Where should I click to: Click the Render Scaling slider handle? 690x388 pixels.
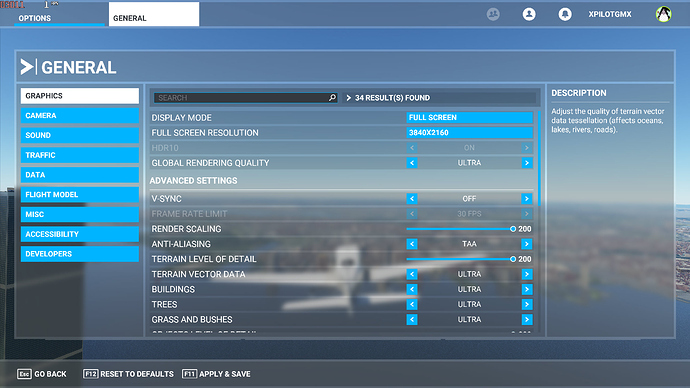click(513, 229)
